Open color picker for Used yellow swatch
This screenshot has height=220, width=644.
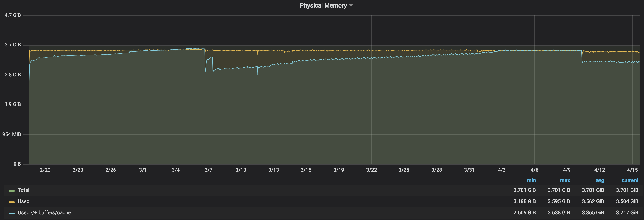(12, 202)
